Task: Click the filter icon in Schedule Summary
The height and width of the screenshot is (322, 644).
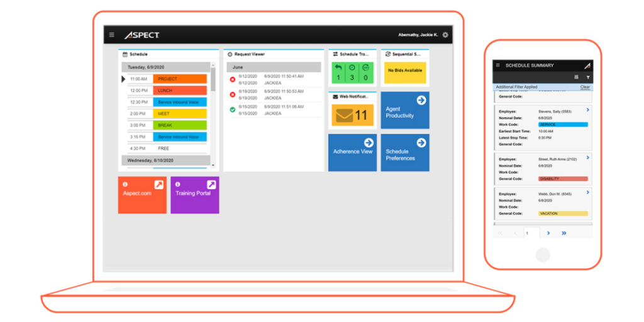Action: click(588, 77)
